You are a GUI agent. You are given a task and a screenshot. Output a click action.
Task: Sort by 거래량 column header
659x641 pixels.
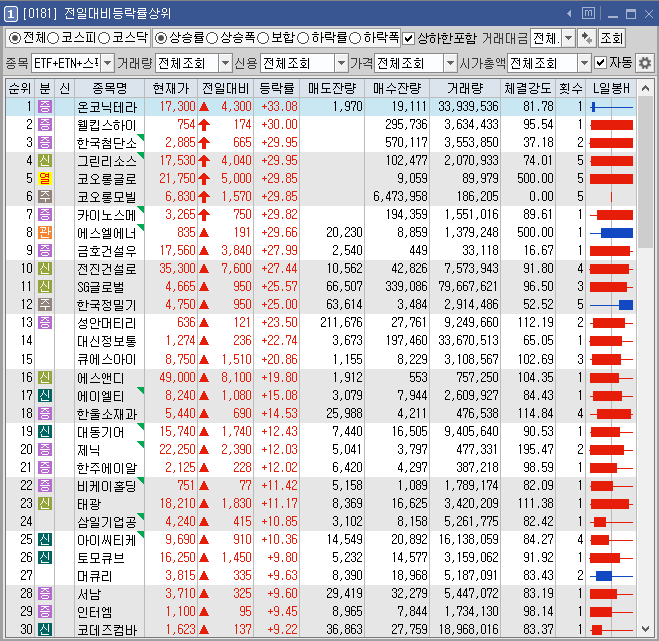465,88
